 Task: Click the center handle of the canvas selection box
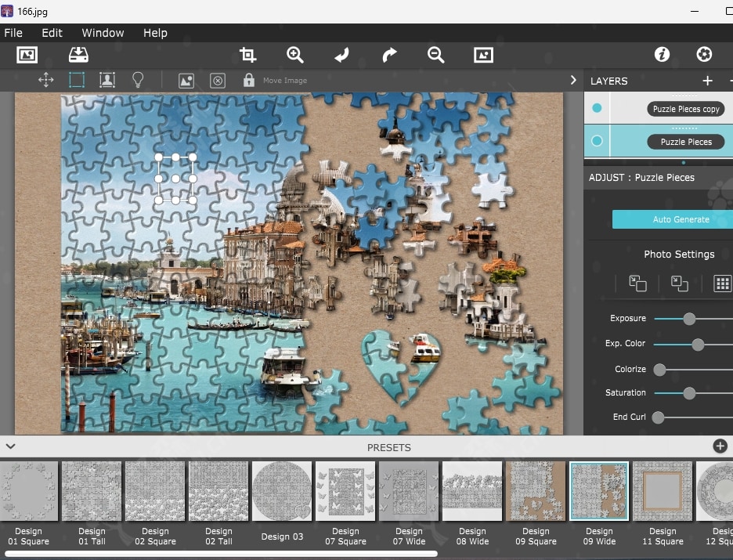[x=175, y=179]
